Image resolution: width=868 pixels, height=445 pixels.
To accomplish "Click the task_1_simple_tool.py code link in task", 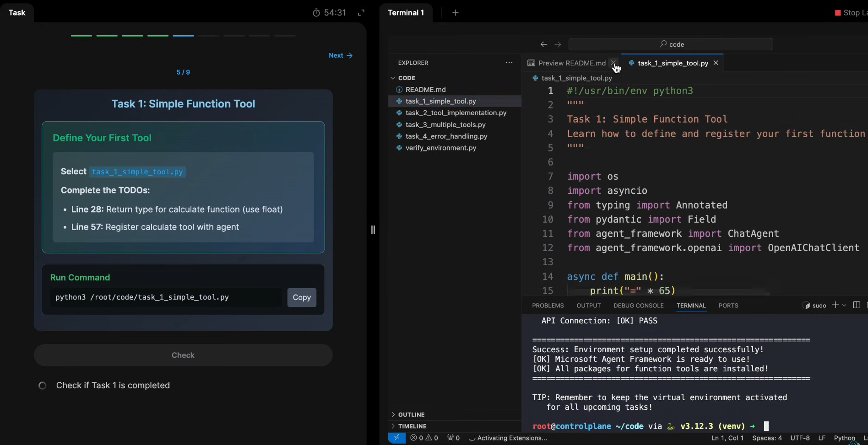I will (x=137, y=172).
